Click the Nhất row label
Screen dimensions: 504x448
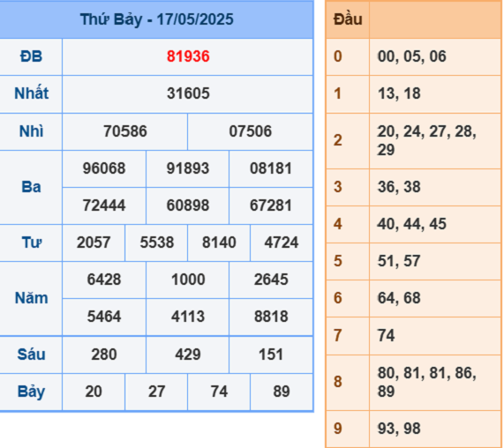[32, 93]
